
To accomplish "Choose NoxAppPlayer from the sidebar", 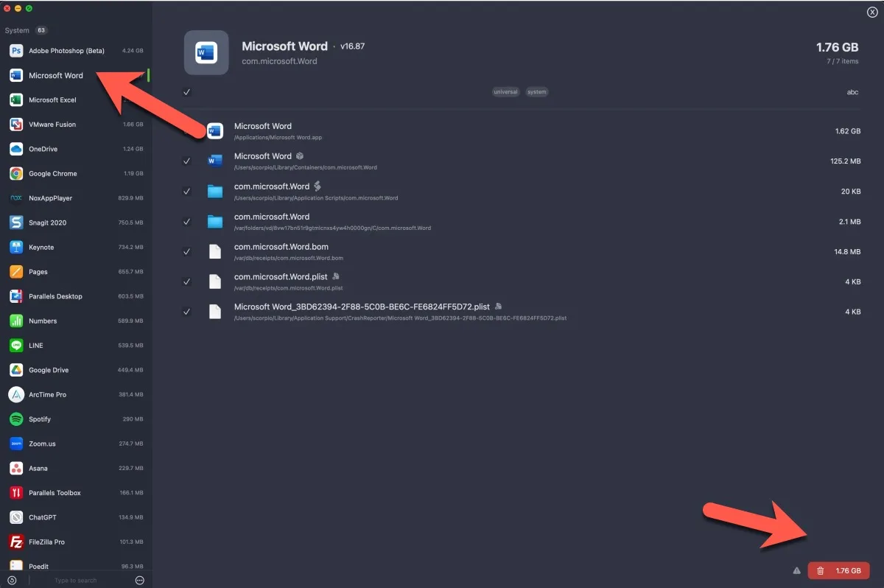I will point(76,198).
